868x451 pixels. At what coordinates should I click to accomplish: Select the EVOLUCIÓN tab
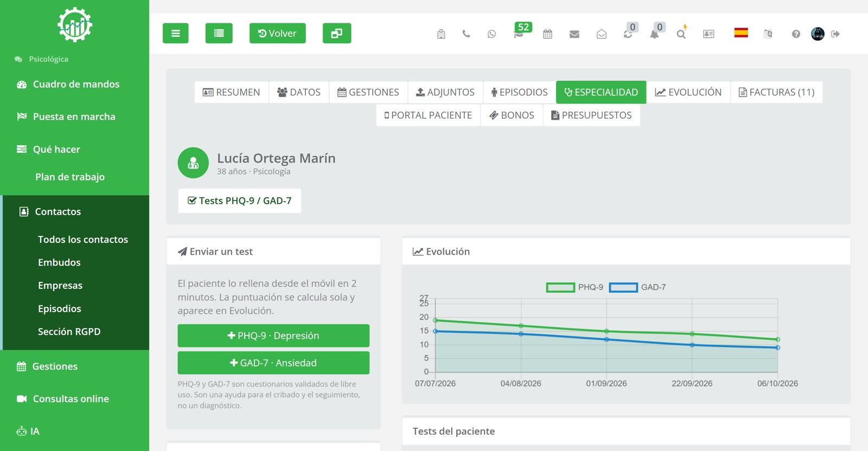[x=688, y=92]
